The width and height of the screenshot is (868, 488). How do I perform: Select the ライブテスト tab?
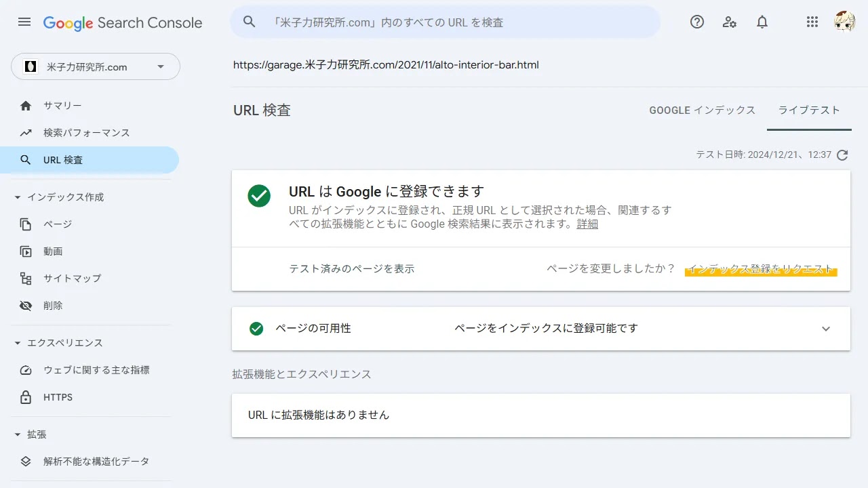pos(809,110)
